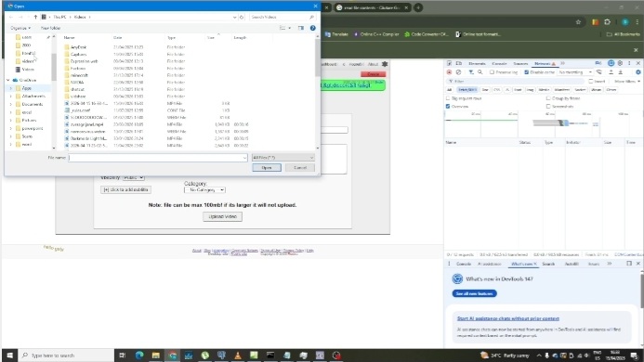Toggle device toolbar icon in DevTools
Screen dimensions: 644x362
459,64
